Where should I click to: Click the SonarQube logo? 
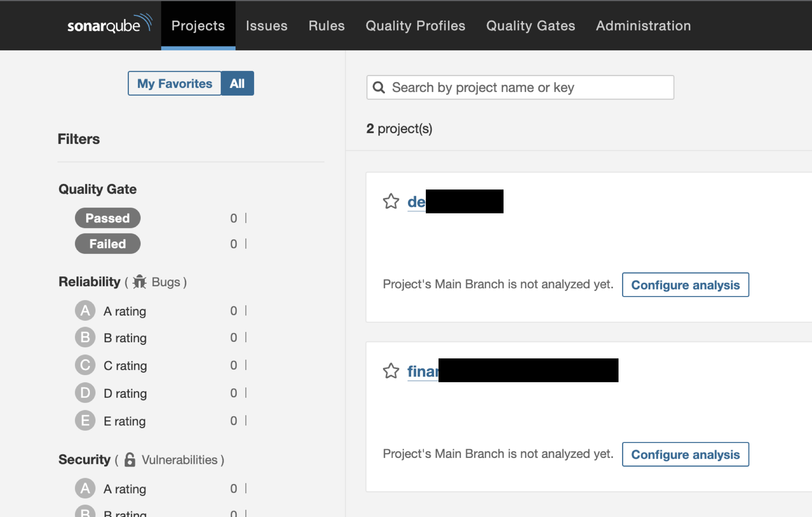pyautogui.click(x=109, y=25)
